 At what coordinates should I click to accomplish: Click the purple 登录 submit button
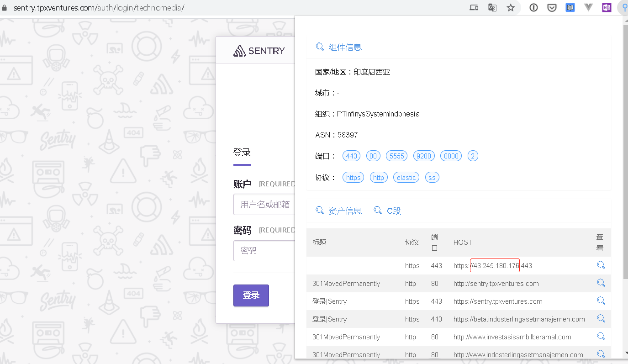pos(251,295)
